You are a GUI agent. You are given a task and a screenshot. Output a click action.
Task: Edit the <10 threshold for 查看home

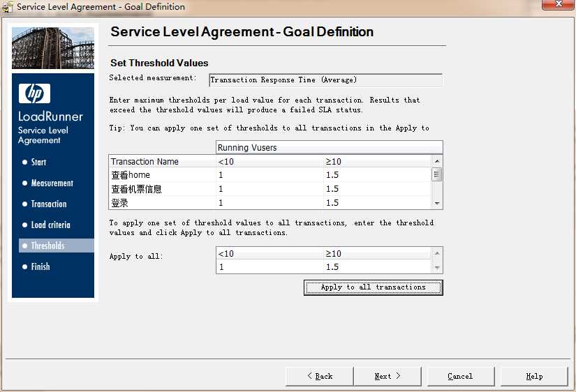point(269,175)
